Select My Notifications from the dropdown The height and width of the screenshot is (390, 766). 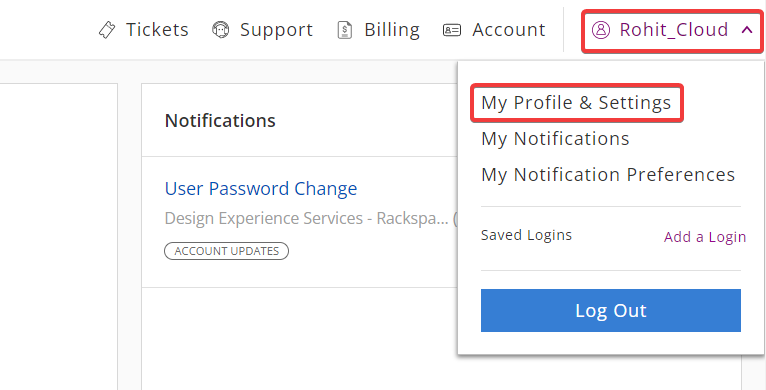pyautogui.click(x=555, y=139)
